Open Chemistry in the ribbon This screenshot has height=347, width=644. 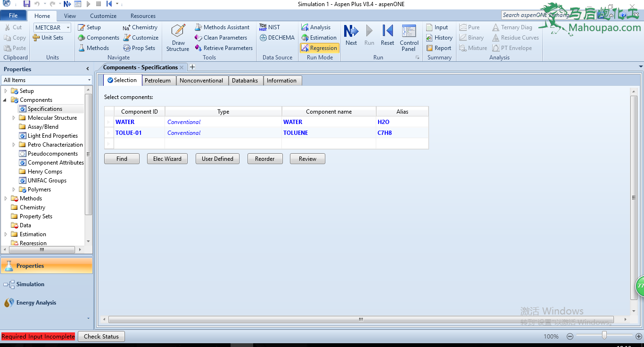[140, 27]
